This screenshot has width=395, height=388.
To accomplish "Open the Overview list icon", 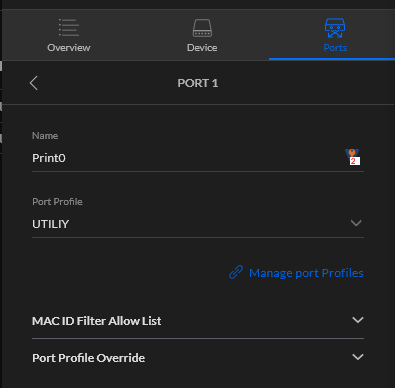I will (x=69, y=27).
